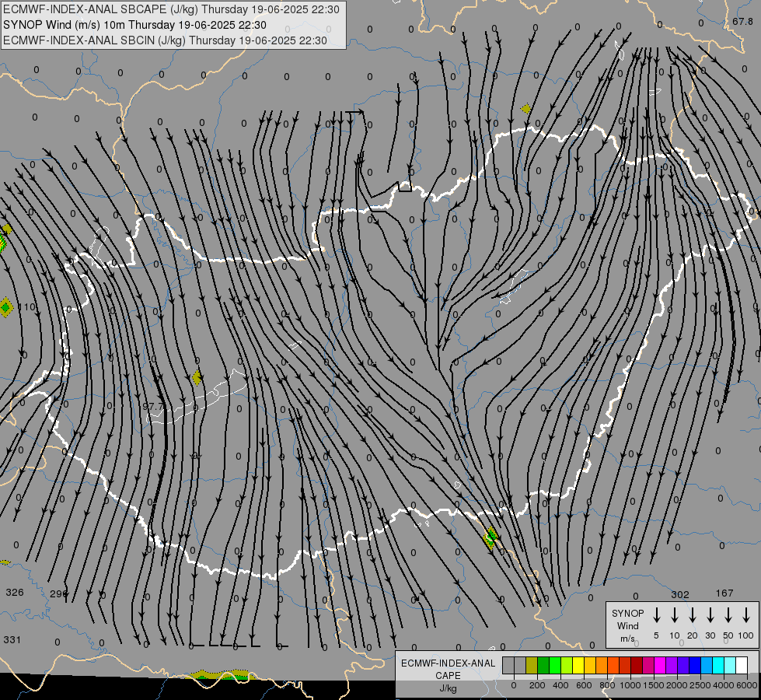Pick the leftmost gray CAPE legend swatch
Screen dimensions: 761x700
point(508,665)
